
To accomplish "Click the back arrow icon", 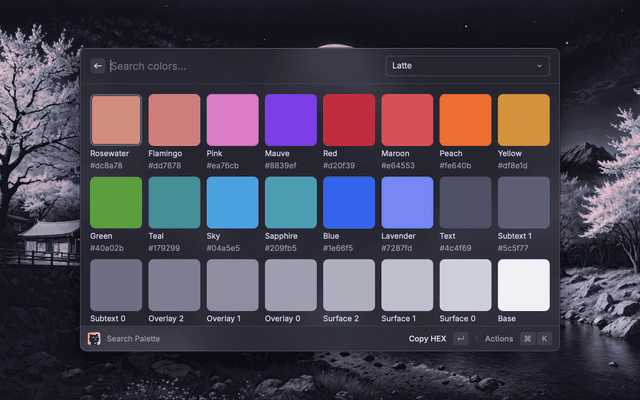I will click(x=98, y=66).
